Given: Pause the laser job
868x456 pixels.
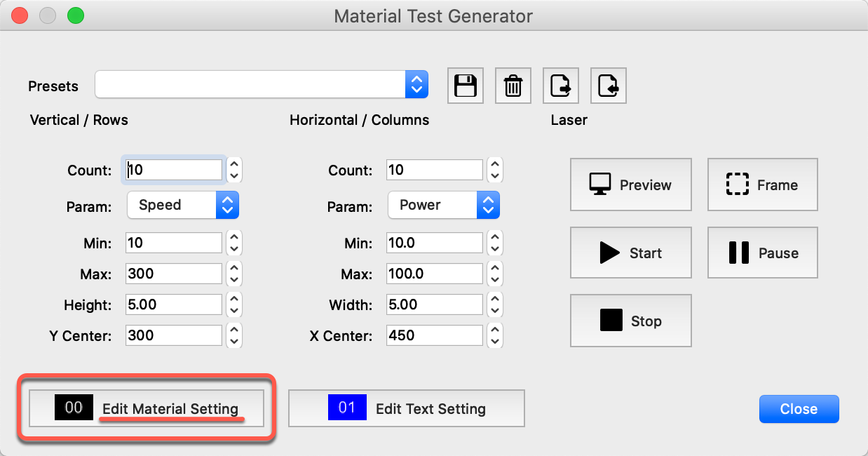Looking at the screenshot, I should tap(762, 253).
